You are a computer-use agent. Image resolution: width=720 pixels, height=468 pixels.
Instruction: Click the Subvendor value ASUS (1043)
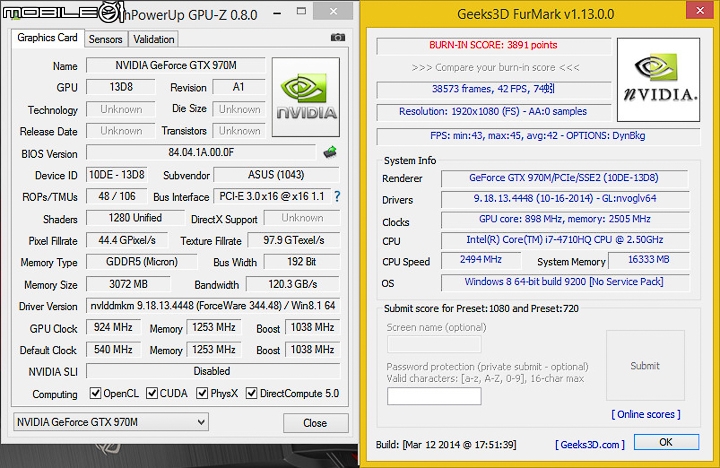tap(276, 175)
